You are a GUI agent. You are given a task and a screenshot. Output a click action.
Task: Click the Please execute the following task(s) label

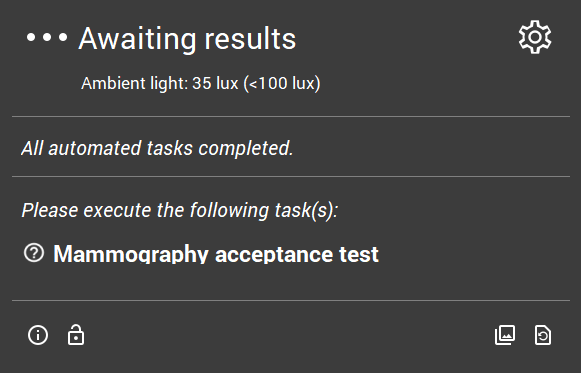(180, 210)
